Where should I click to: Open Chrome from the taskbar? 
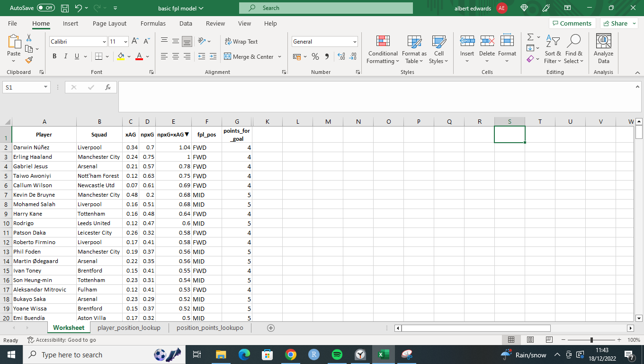tap(291, 355)
